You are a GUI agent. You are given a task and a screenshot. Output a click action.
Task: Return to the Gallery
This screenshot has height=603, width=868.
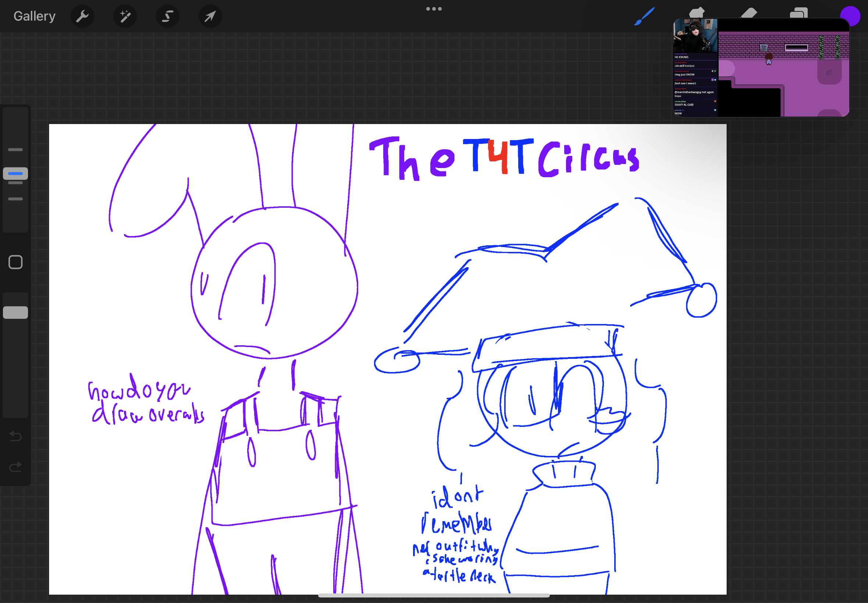click(34, 16)
